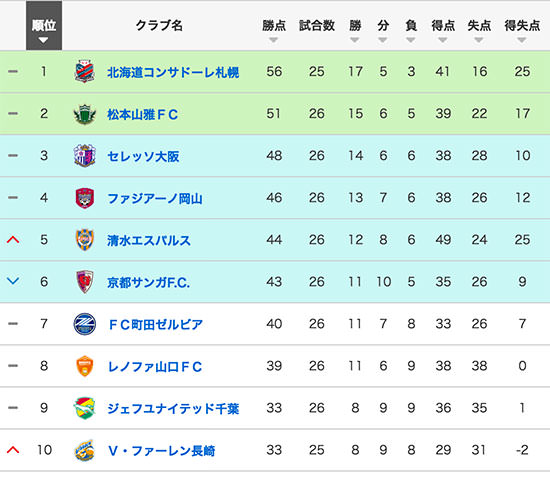Image resolution: width=550 pixels, height=477 pixels.
Task: Open the ジェフユナイテッド千葉 team link
Action: coord(173,409)
